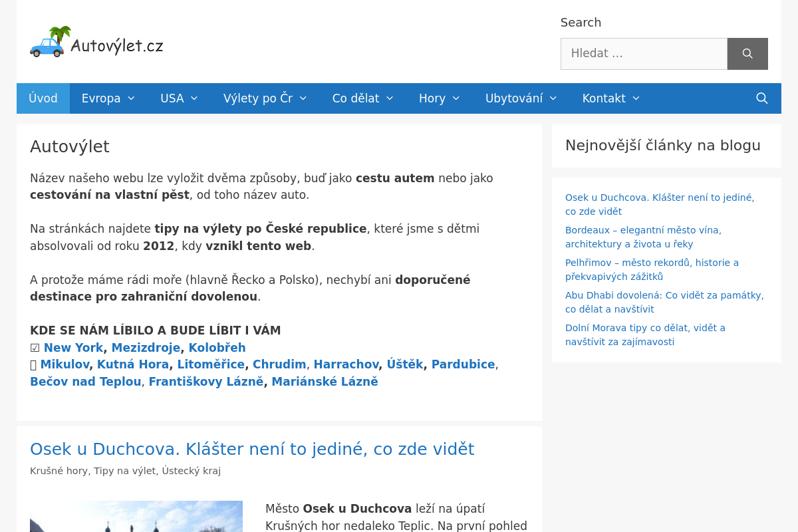This screenshot has height=532, width=798.
Task: Click the Krušné hory category tag
Action: [x=59, y=471]
